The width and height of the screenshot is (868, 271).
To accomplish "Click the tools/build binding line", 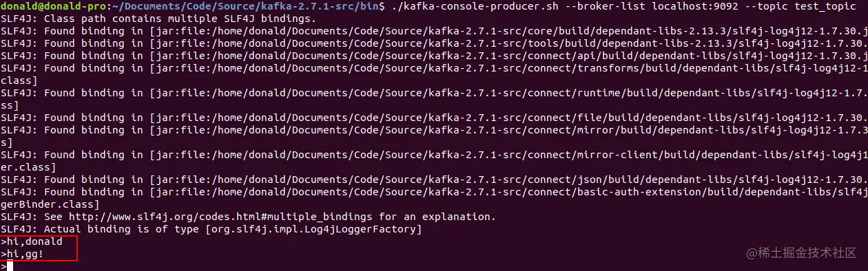I will tap(434, 43).
